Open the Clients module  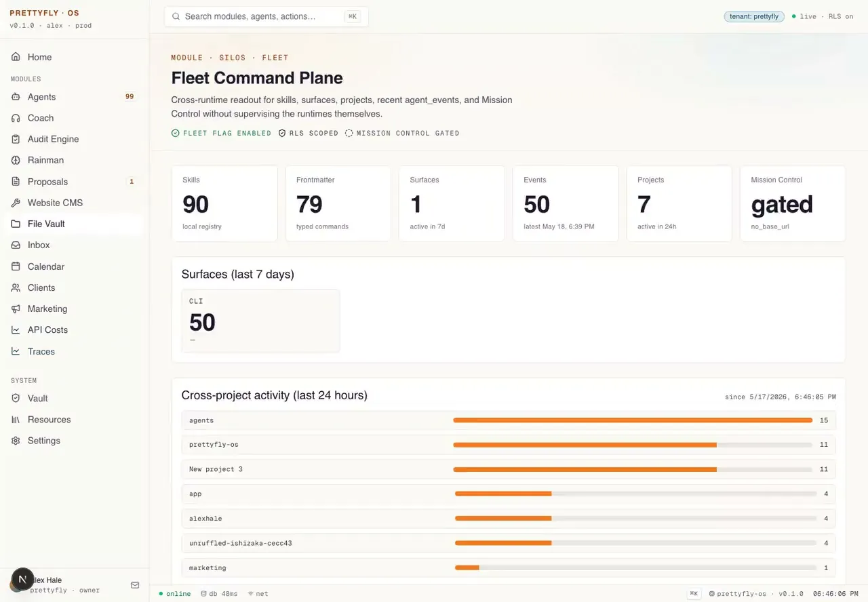click(x=75, y=287)
